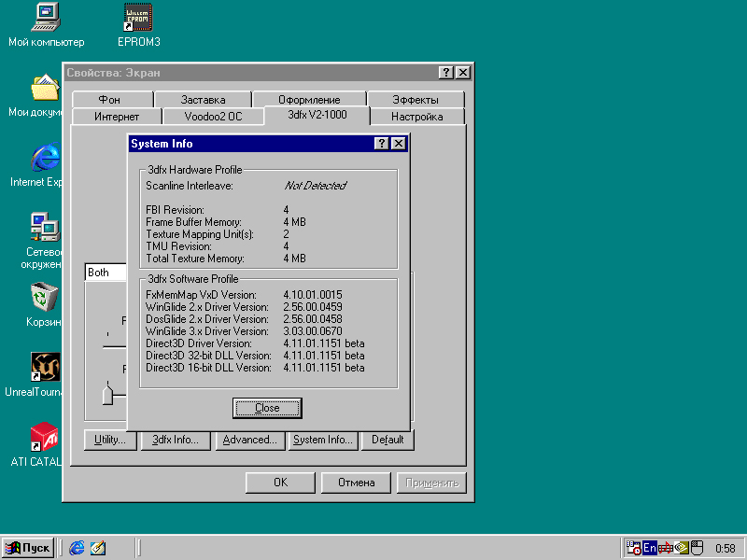Close the System Info dialog with X
747x560 pixels.
click(399, 144)
